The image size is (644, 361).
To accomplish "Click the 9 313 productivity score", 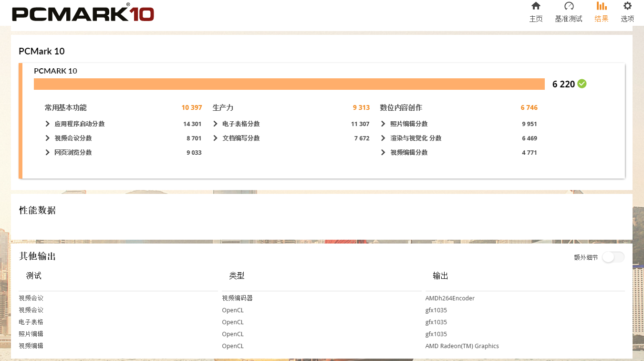I will tap(361, 107).
